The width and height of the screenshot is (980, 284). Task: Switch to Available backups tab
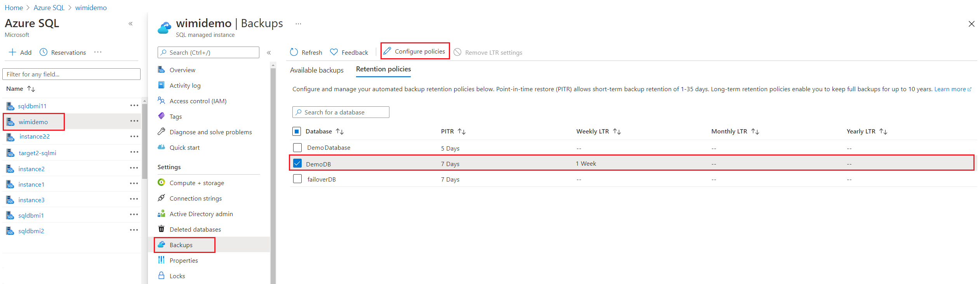[317, 70]
